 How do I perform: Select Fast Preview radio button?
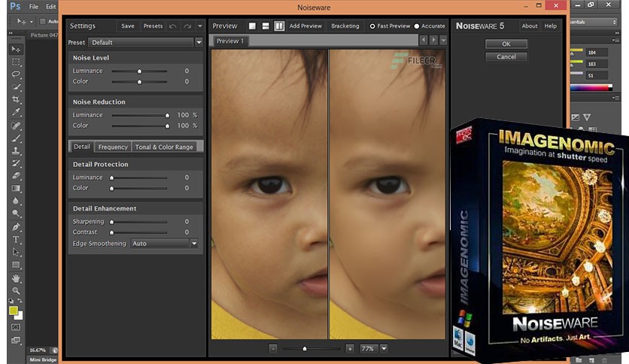pos(372,26)
